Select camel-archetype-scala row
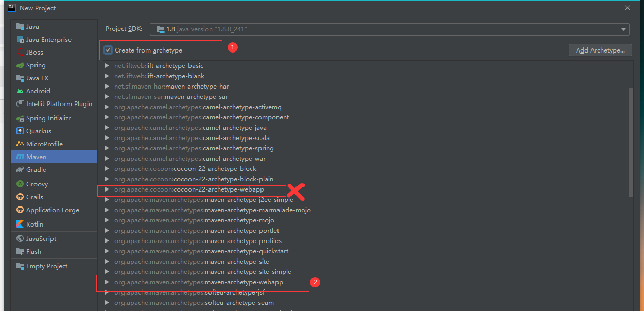This screenshot has width=644, height=311. click(364, 138)
